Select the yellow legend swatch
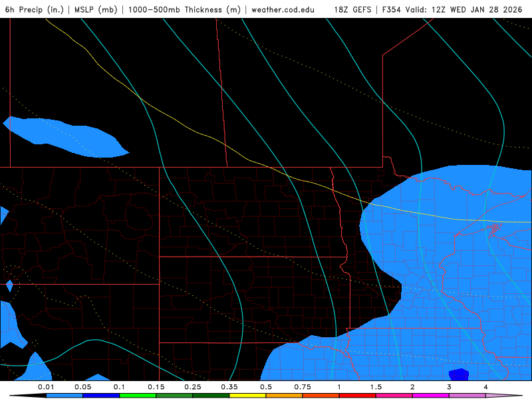The width and height of the screenshot is (532, 399). (x=247, y=396)
